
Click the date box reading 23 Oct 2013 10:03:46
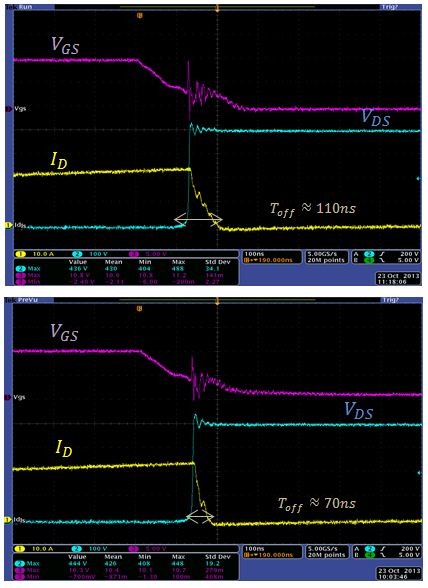pos(398,574)
